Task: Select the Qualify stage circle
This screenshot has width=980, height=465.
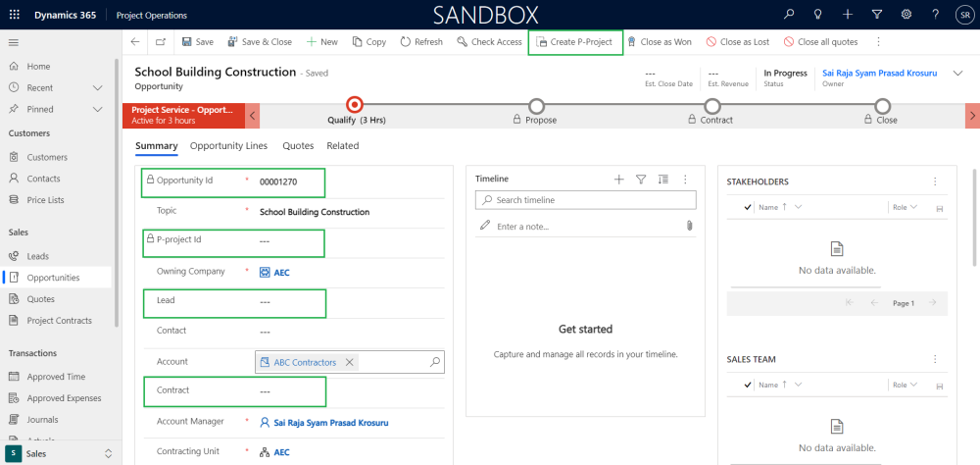Action: coord(355,105)
